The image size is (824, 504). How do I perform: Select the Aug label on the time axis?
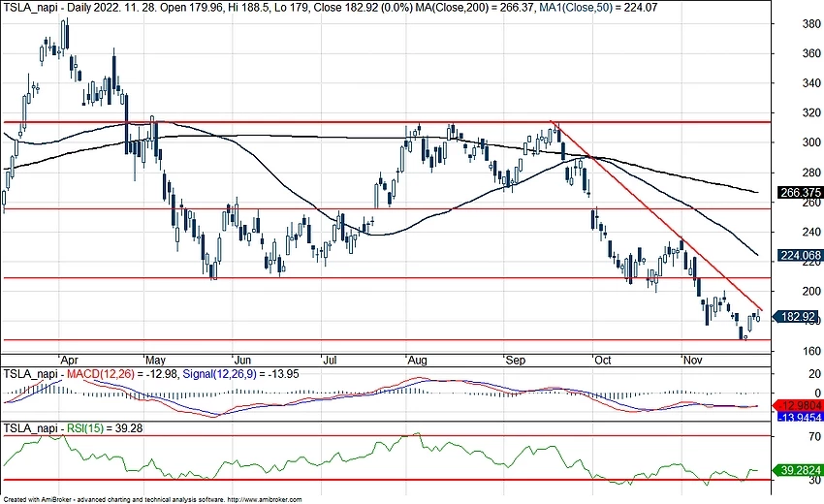click(x=417, y=361)
